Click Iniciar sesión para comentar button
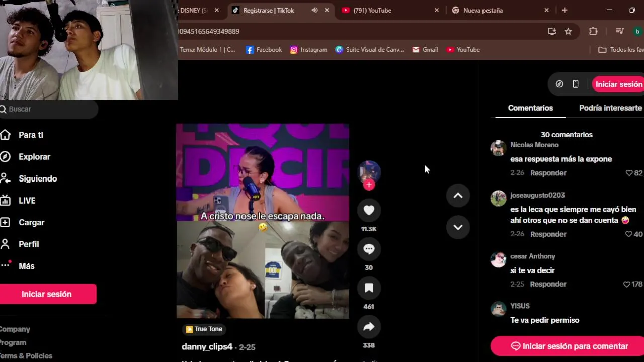The width and height of the screenshot is (644, 362). click(x=569, y=346)
